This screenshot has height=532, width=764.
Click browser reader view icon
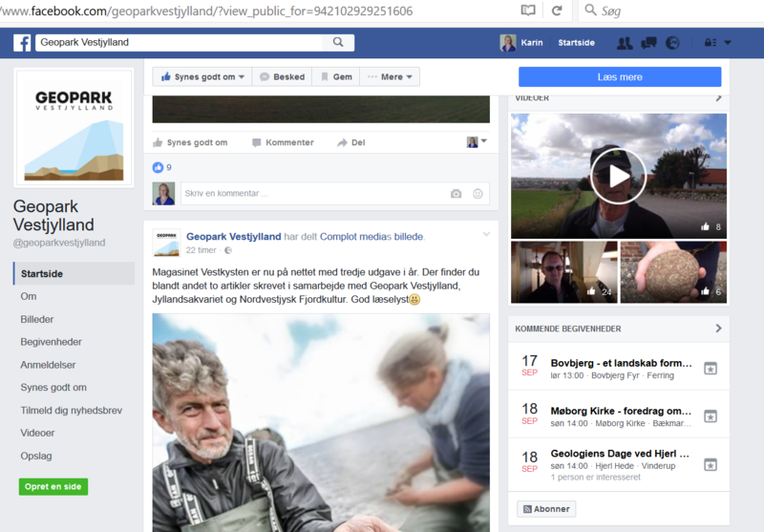click(x=528, y=11)
